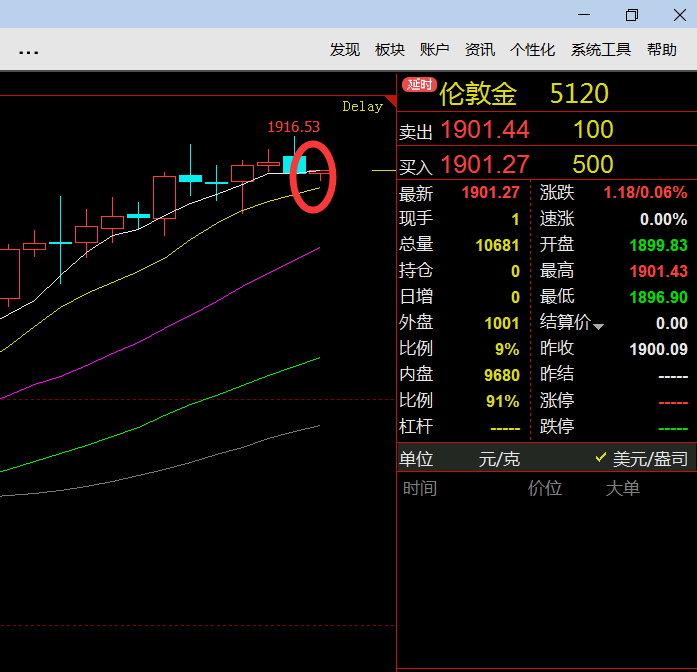The image size is (697, 672).
Task: Open the 个性化 menu
Action: (x=533, y=50)
